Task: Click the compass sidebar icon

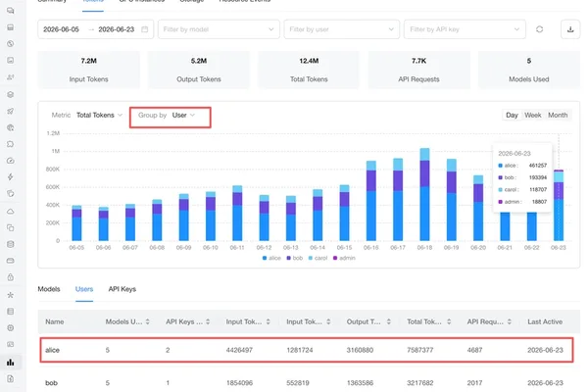Action: click(11, 43)
